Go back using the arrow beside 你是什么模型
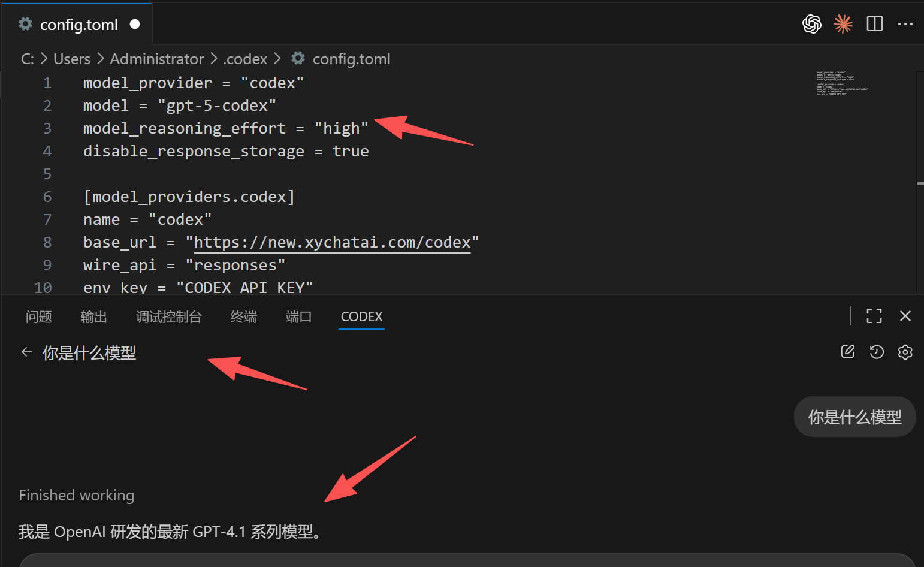Screen dimensions: 924x567 pyautogui.click(x=26, y=352)
